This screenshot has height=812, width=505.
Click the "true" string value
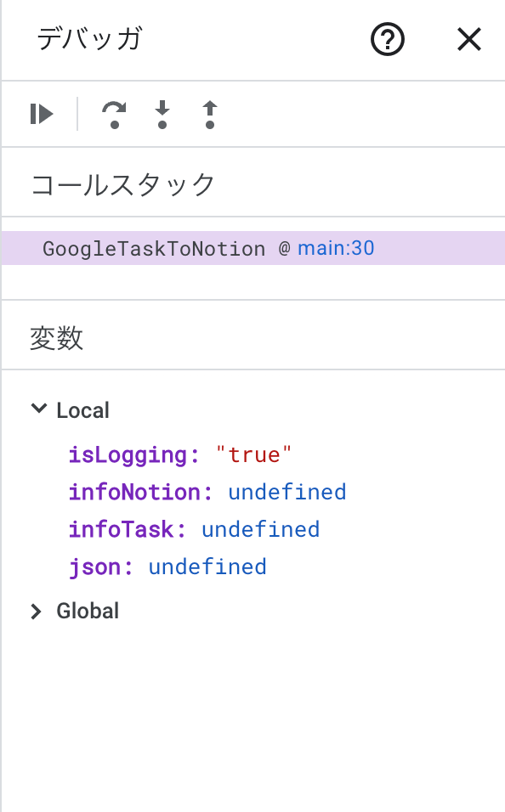(253, 454)
